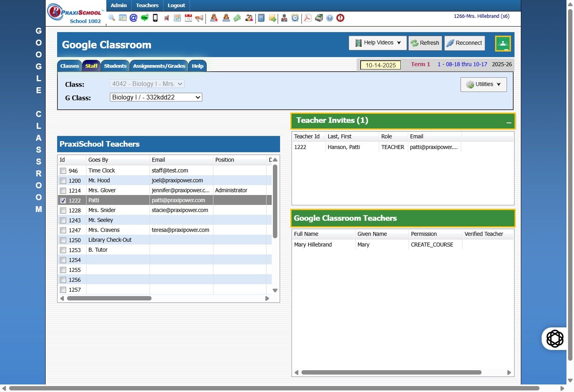This screenshot has width=574, height=392.
Task: Select the Mary Hillebrand teacher row
Action: click(x=403, y=245)
